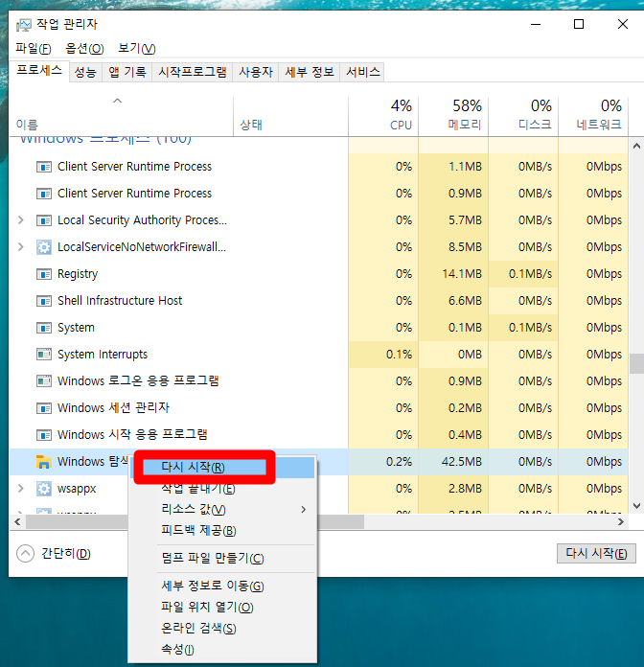Select the System Interrupts row text

point(103,355)
